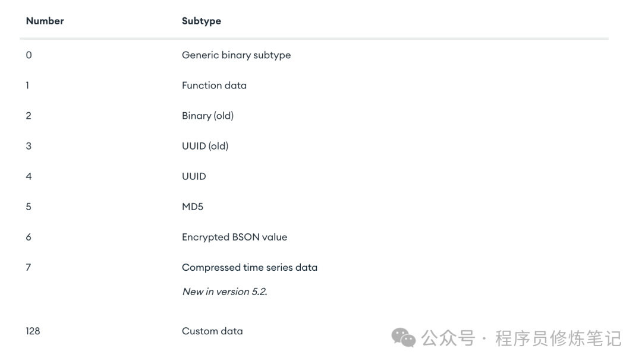Click the "Binary (old)" subtype cell
The image size is (642, 364).
(207, 116)
